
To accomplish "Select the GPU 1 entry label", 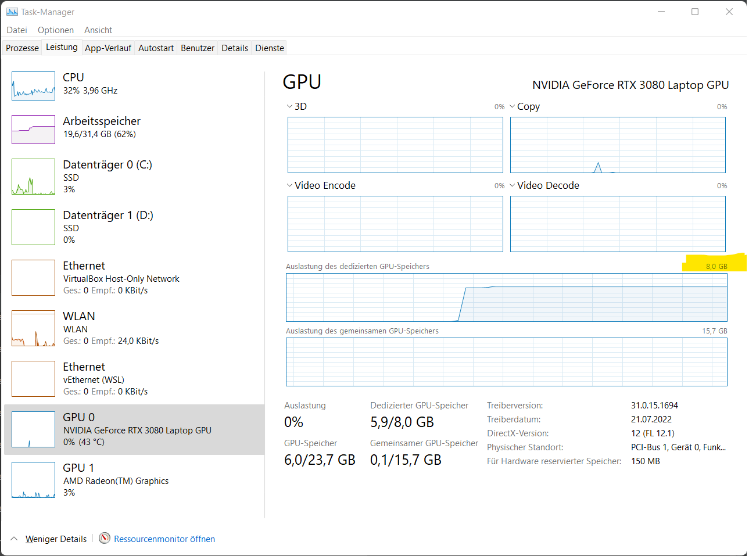I will tap(78, 468).
